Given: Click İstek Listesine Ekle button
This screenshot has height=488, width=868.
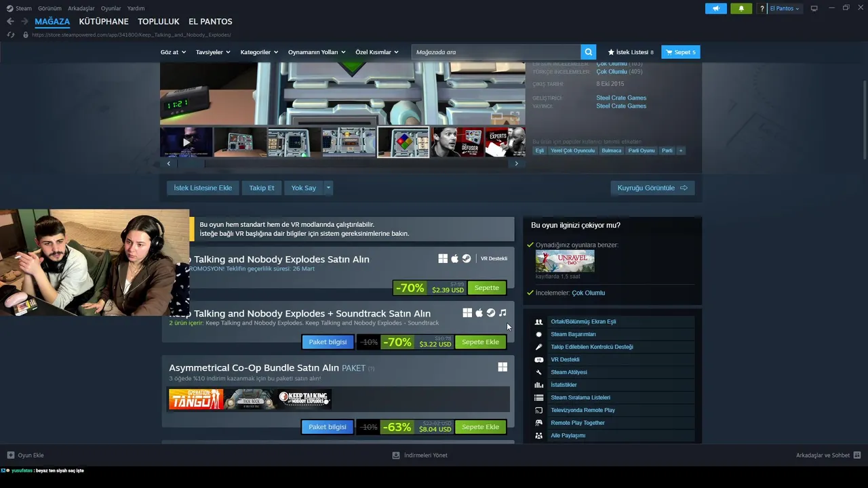Looking at the screenshot, I should tap(203, 188).
